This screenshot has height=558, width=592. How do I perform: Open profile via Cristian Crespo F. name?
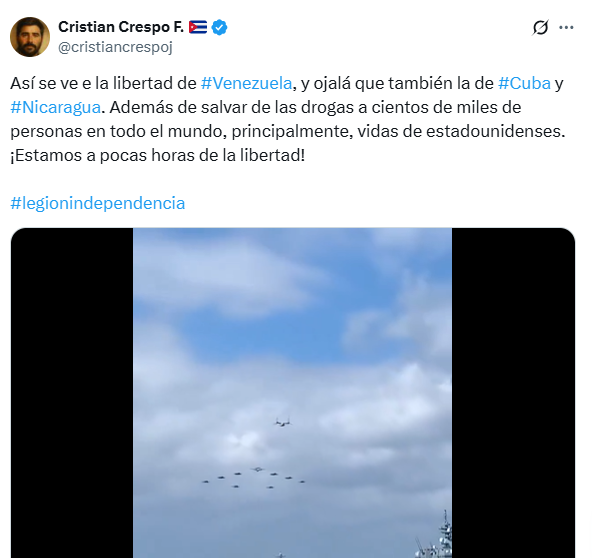[x=121, y=27]
